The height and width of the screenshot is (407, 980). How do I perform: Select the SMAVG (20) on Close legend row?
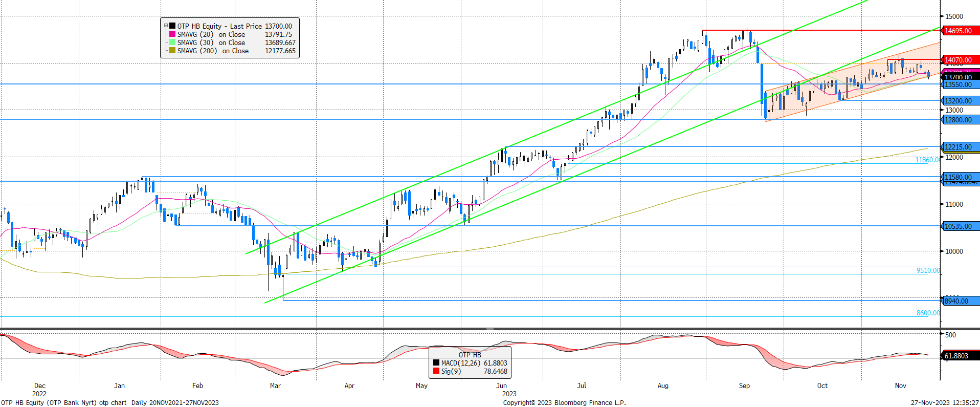click(231, 34)
